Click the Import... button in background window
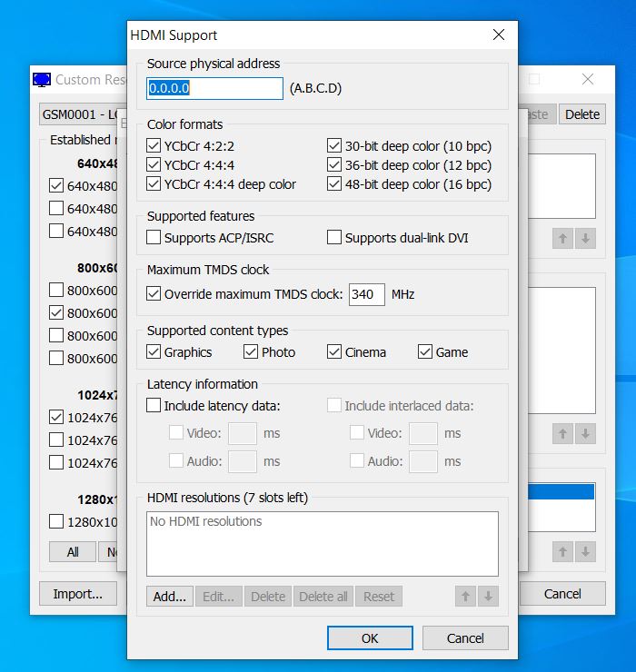The width and height of the screenshot is (636, 672). (x=77, y=594)
